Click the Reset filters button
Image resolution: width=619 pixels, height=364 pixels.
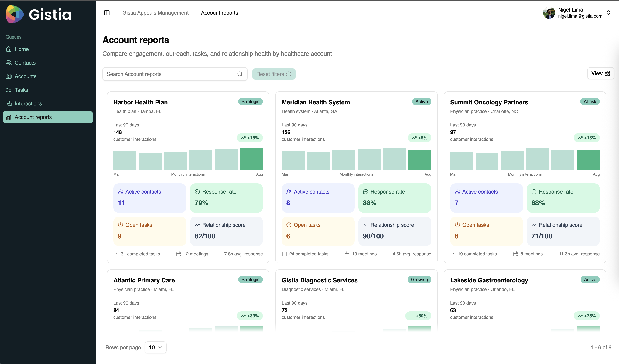click(274, 74)
